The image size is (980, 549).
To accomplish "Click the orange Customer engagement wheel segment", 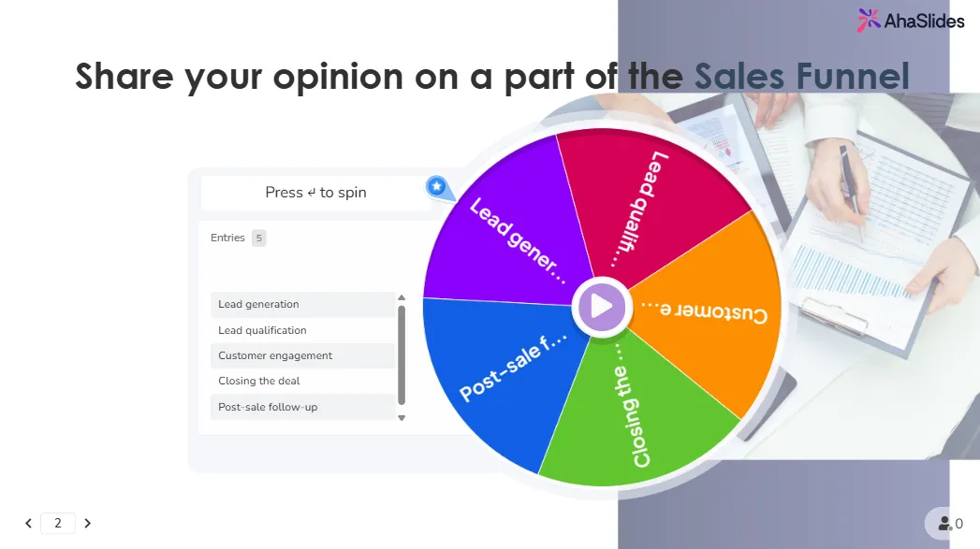I will [711, 318].
